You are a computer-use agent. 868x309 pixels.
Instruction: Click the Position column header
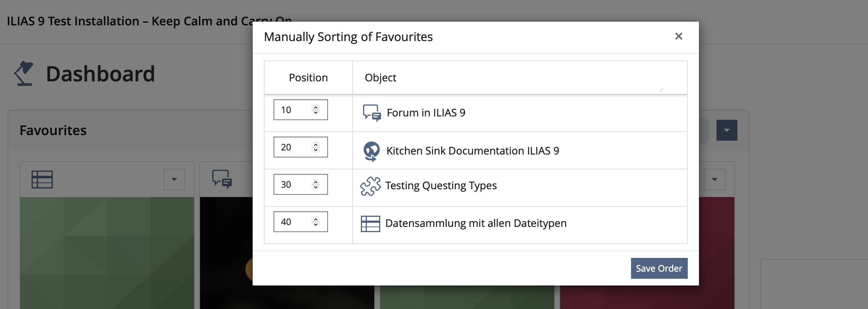[x=308, y=78]
